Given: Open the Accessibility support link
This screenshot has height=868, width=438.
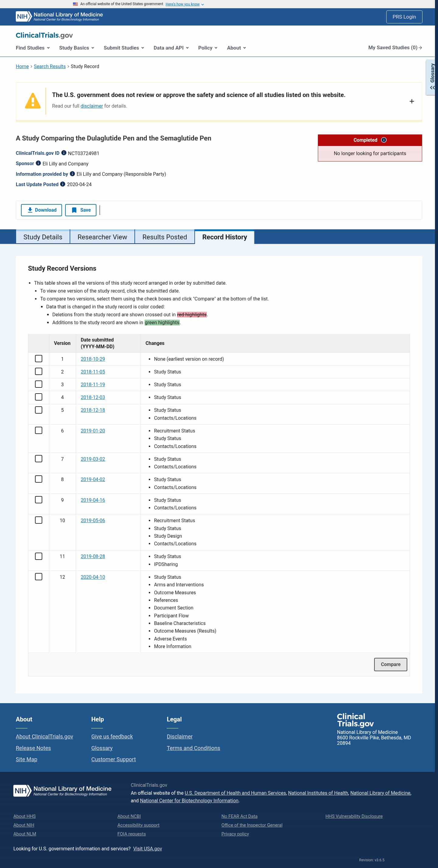Looking at the screenshot, I should [138, 825].
